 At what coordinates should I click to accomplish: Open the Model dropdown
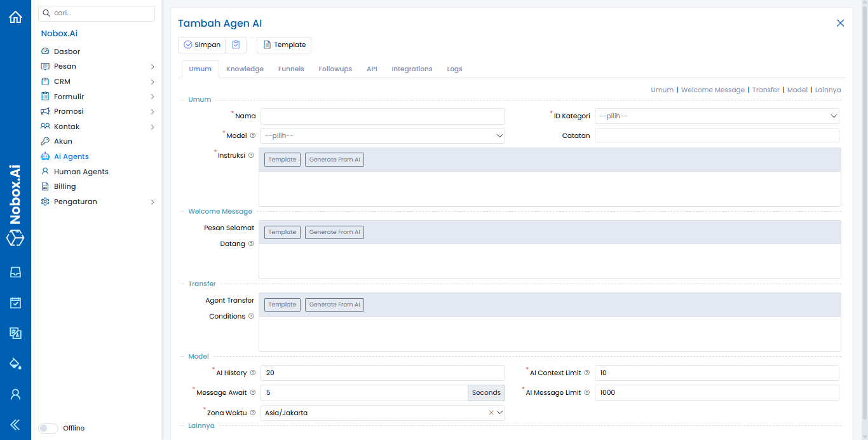pyautogui.click(x=383, y=135)
